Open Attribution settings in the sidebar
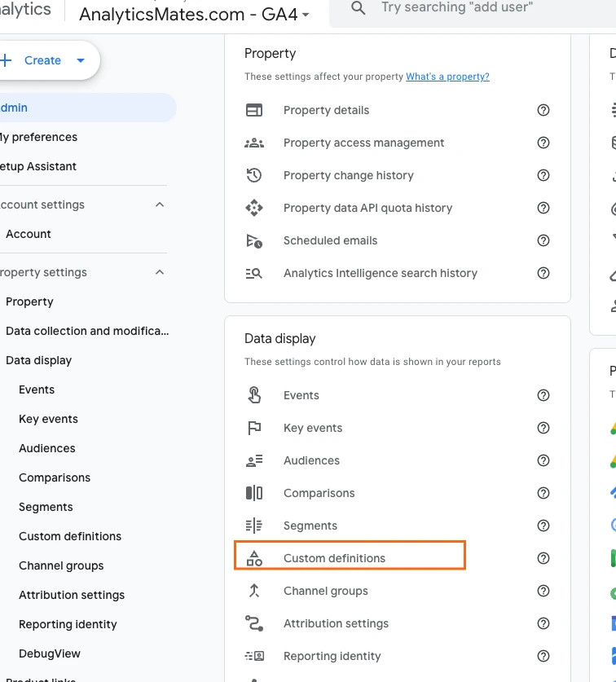 pyautogui.click(x=72, y=595)
